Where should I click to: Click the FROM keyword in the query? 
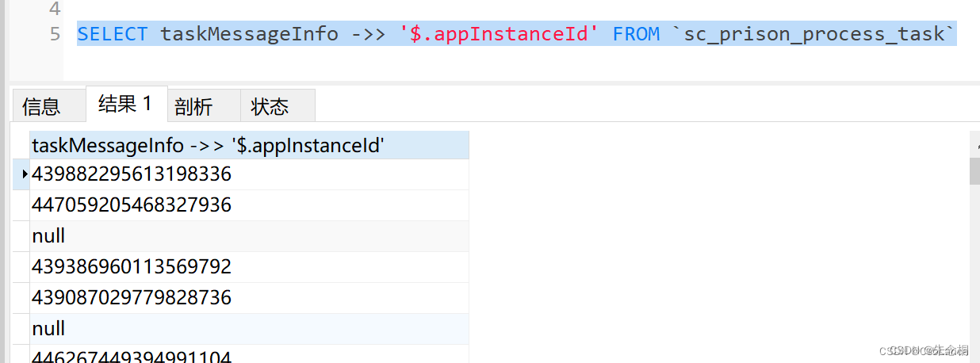[636, 34]
